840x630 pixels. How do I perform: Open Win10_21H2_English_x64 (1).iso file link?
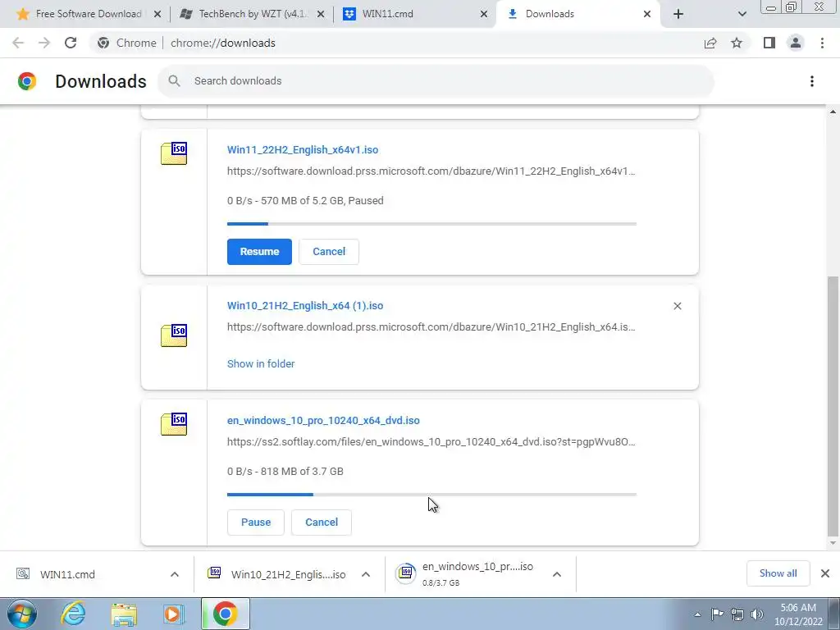click(305, 306)
